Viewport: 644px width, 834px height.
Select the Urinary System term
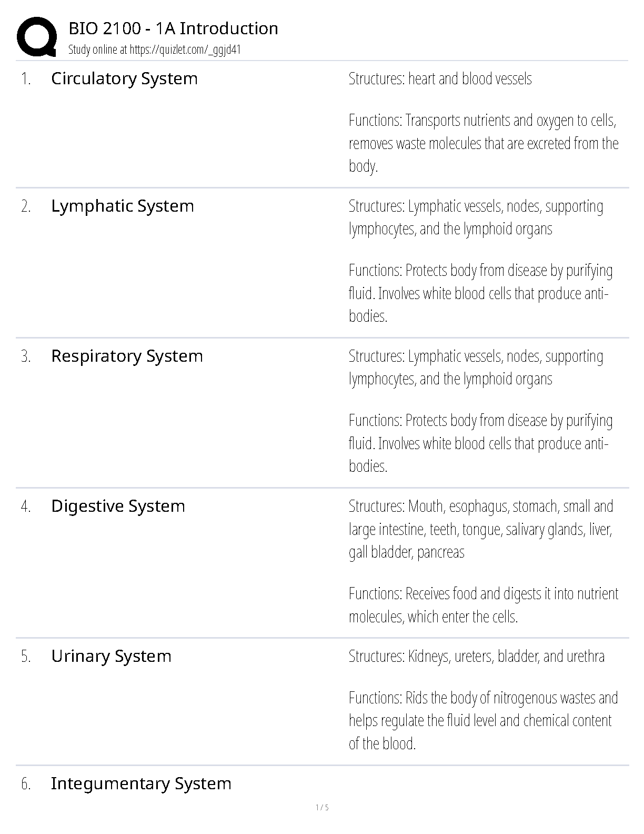coord(111,656)
